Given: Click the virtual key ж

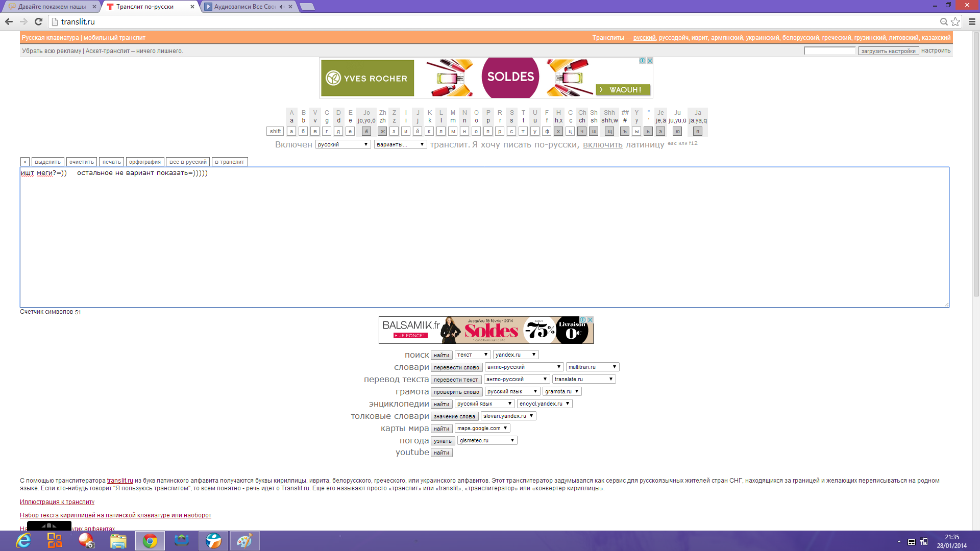Looking at the screenshot, I should (382, 131).
